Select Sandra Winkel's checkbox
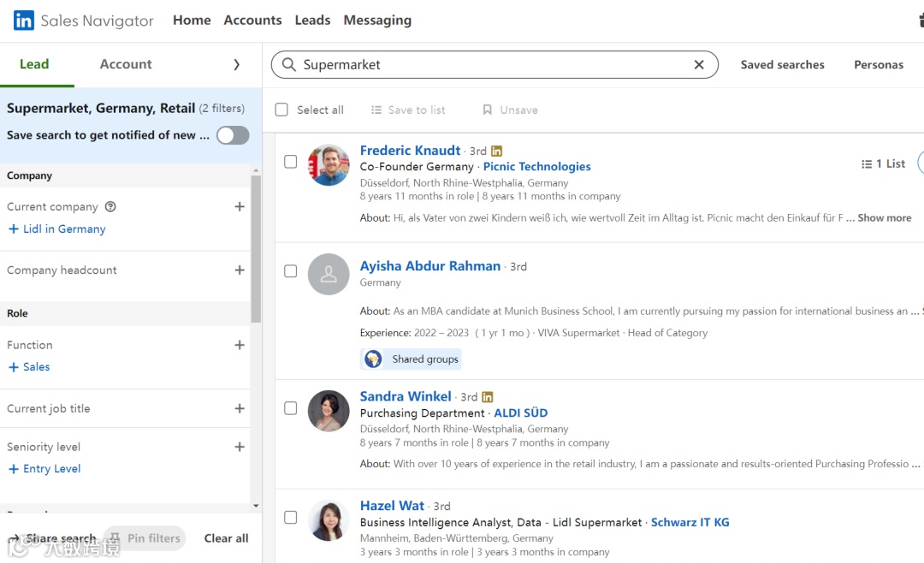924x564 pixels. 291,408
